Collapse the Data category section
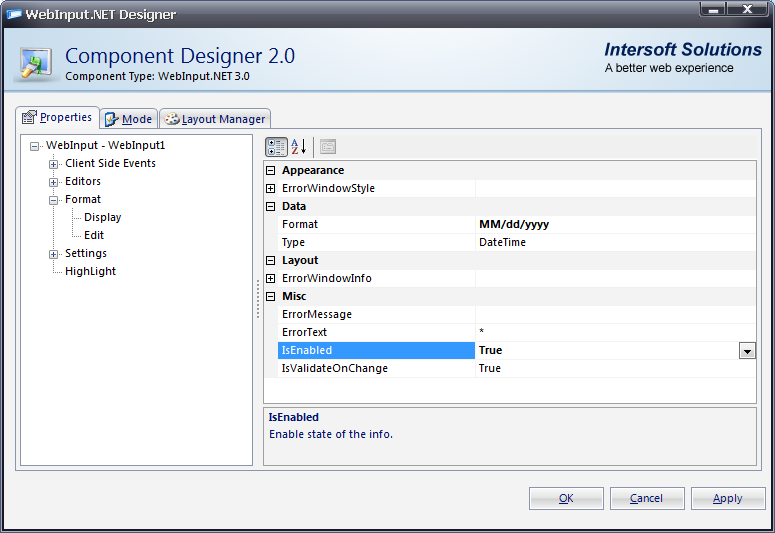Image resolution: width=775 pixels, height=533 pixels. pyautogui.click(x=271, y=207)
